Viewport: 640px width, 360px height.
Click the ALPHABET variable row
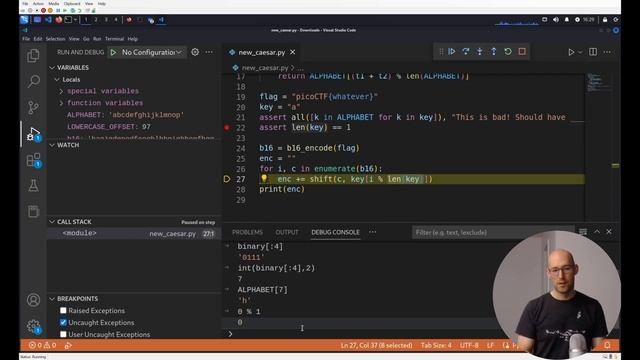click(134, 115)
